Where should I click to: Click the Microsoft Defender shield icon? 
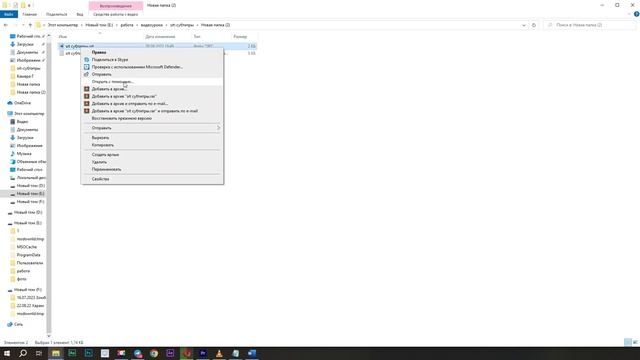click(x=87, y=67)
